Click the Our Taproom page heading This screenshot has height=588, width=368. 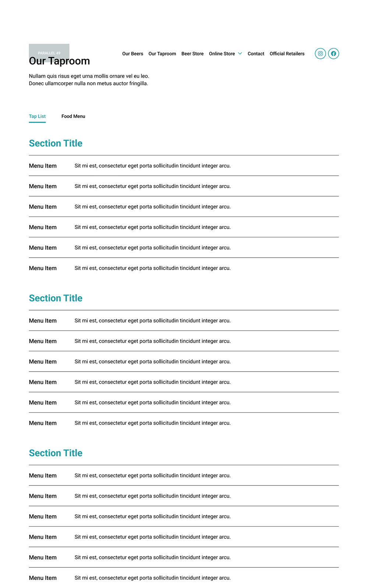60,61
